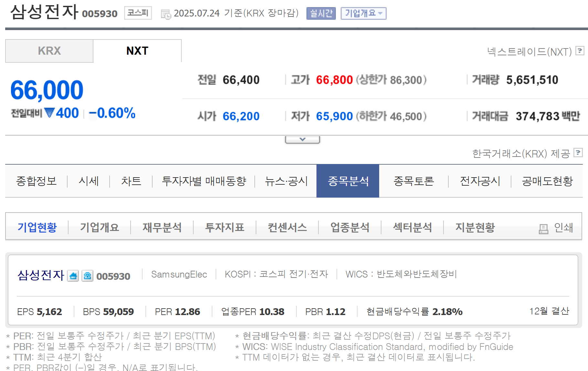Open the 섹터분석 sub-tab
588x371 pixels.
412,227
